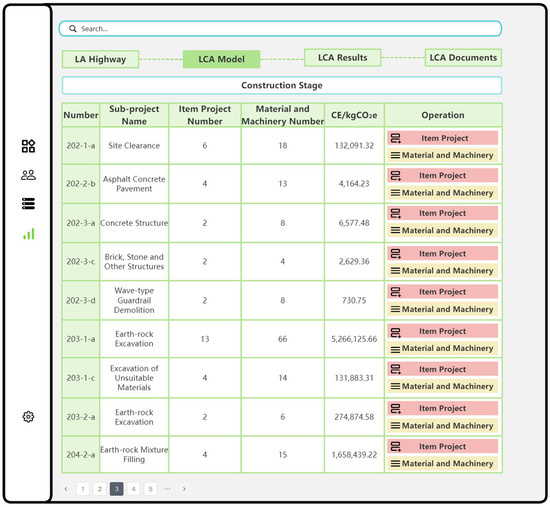Open the green bar chart icon
550x507 pixels.
(x=29, y=234)
